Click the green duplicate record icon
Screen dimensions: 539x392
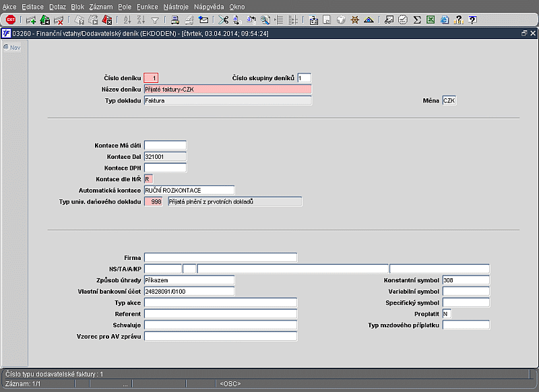click(44, 20)
